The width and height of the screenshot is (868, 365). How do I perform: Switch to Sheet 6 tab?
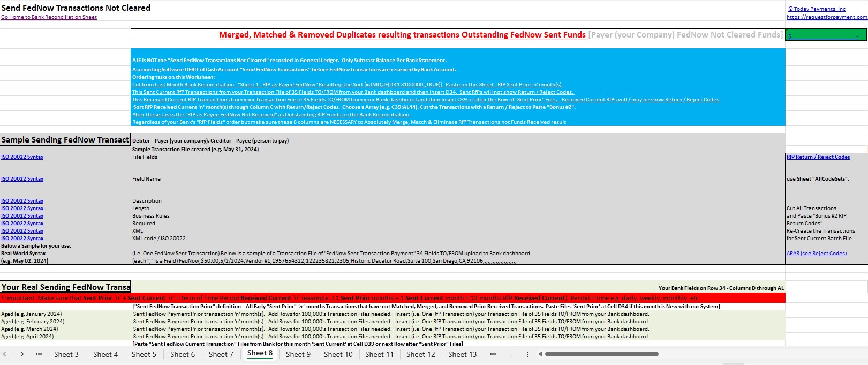click(183, 354)
